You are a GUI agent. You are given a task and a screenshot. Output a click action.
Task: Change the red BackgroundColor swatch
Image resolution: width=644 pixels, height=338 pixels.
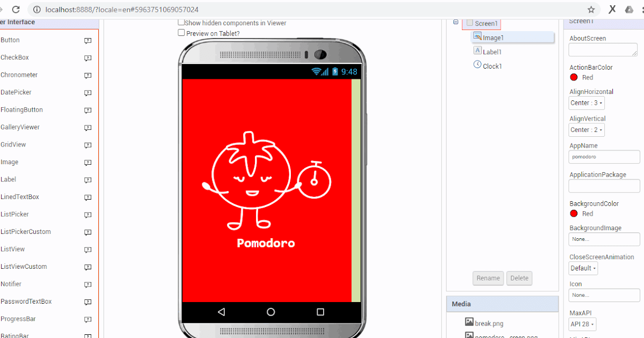(x=573, y=213)
